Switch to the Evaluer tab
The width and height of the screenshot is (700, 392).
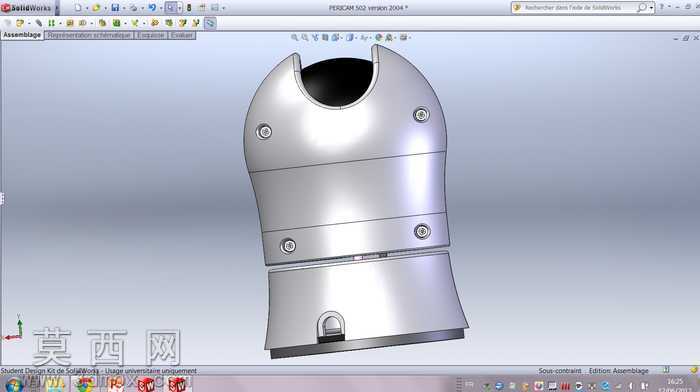[x=182, y=35]
